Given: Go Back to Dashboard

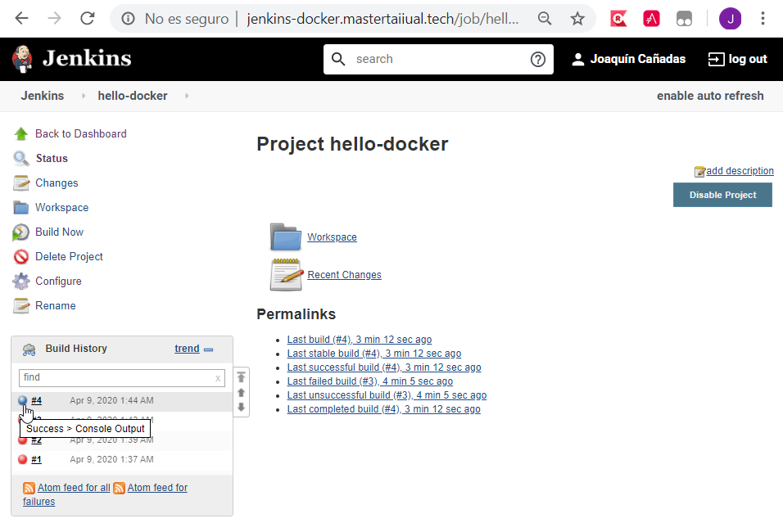Looking at the screenshot, I should [80, 133].
